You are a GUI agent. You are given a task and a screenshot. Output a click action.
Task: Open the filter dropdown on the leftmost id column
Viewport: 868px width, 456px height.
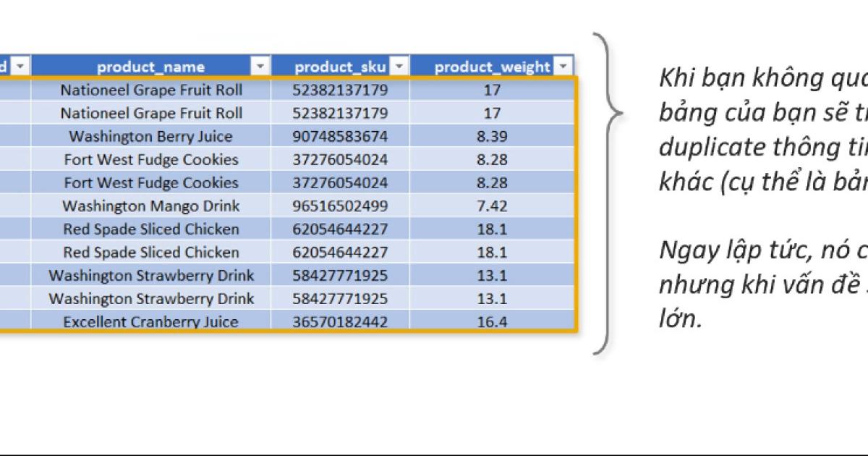pyautogui.click(x=20, y=67)
